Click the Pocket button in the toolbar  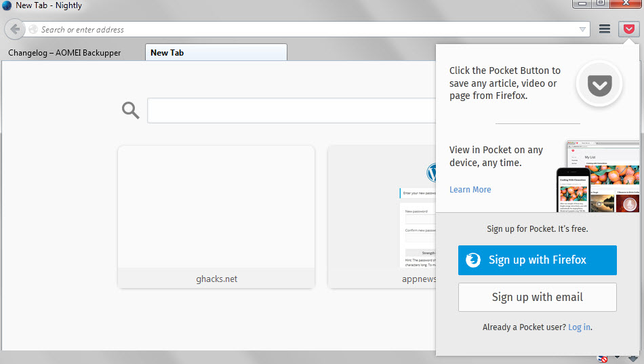coord(629,29)
